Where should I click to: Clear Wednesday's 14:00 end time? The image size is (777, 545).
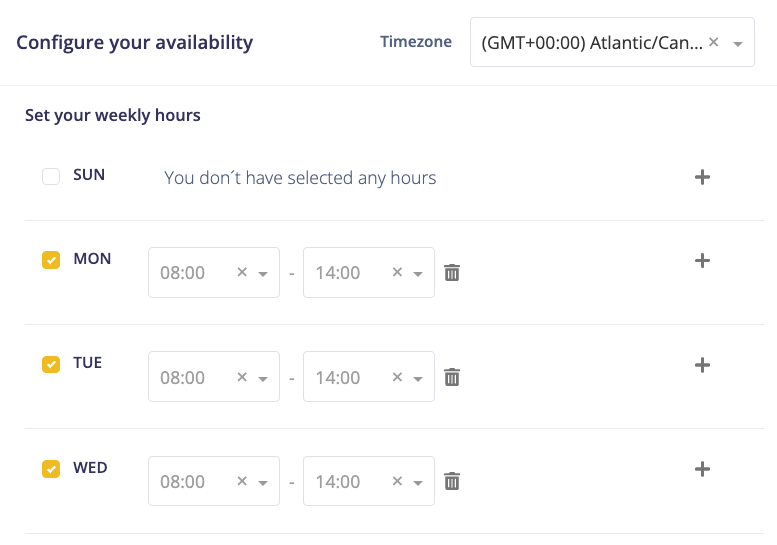pyautogui.click(x=397, y=481)
